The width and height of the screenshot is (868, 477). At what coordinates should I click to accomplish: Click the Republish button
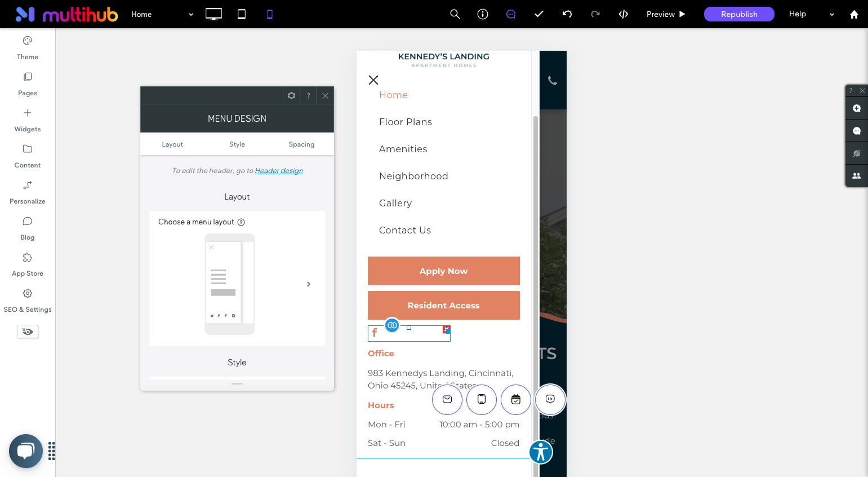[739, 14]
